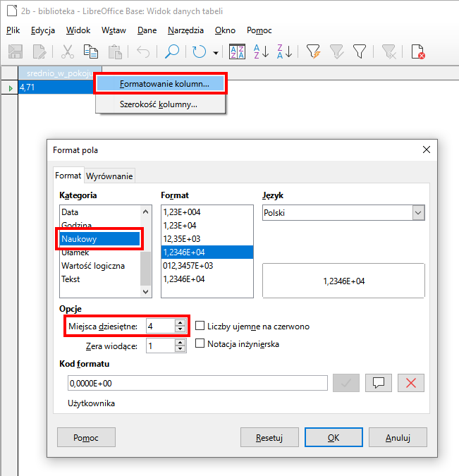Enable Notacja inżynierska checkbox

200,343
